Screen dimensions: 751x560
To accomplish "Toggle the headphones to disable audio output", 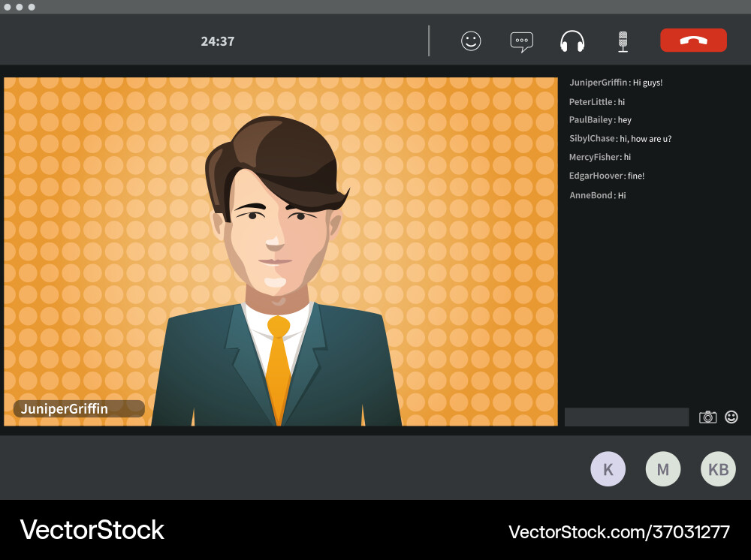I will click(572, 41).
